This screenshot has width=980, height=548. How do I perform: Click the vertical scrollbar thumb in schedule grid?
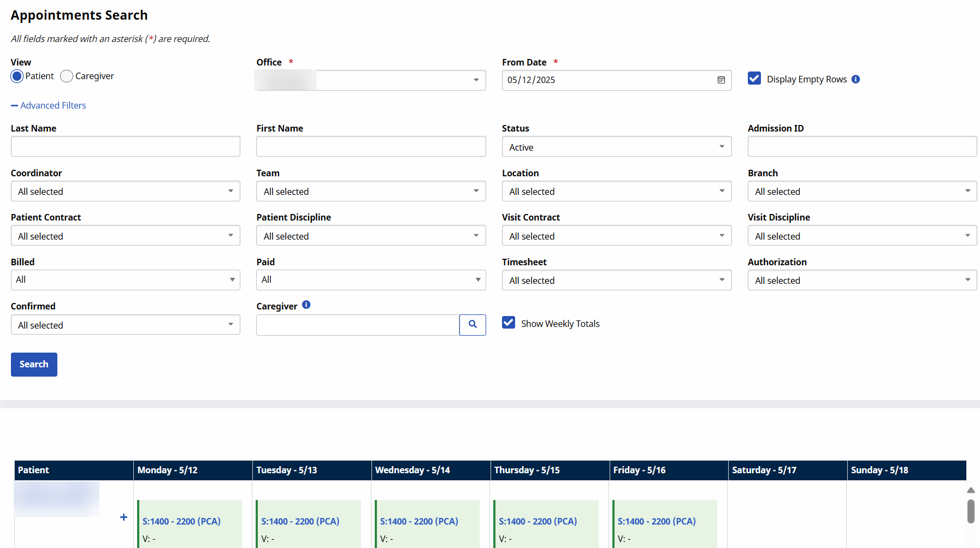971,511
